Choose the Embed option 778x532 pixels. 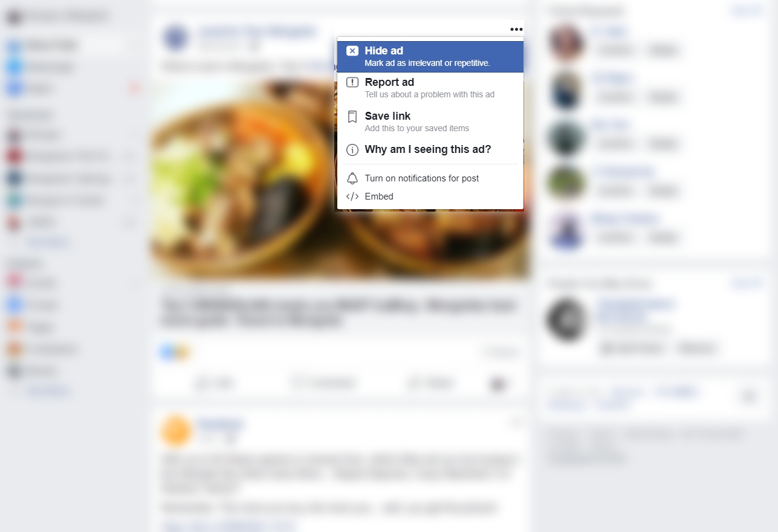pos(430,196)
